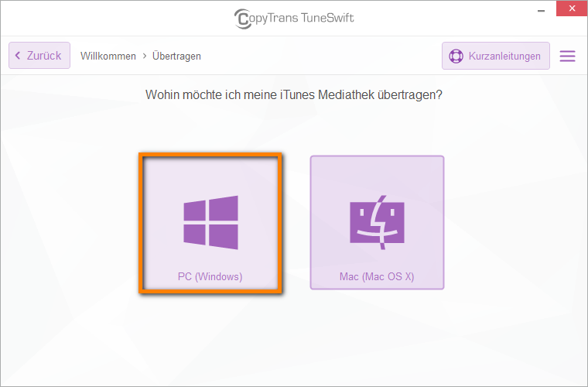Choose PC (Windows) as transfer destination
Screen dimensions: 588x387
pos(210,223)
